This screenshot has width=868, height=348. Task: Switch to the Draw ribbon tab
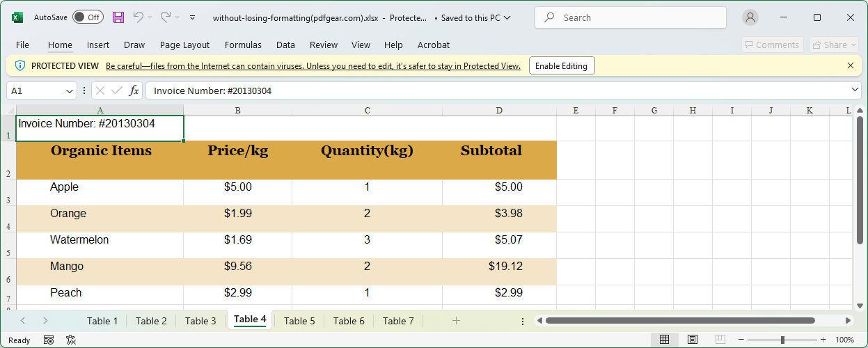tap(134, 45)
